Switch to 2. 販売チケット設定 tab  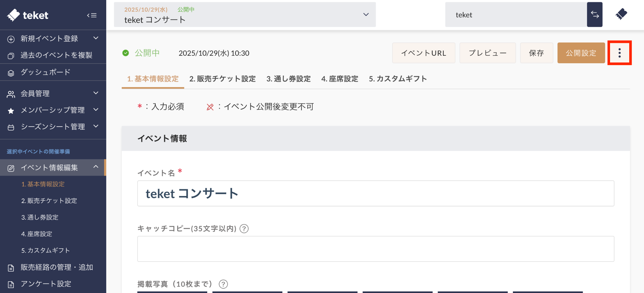point(222,79)
